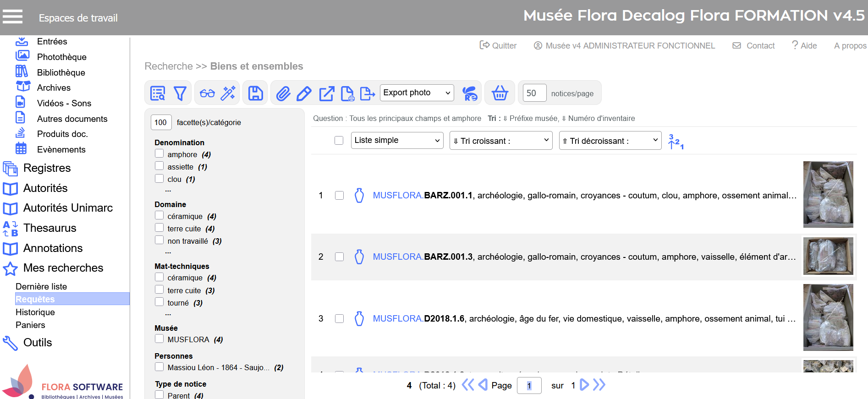This screenshot has width=868, height=399.
Task: Select checkbox for MUSFLORA.BARZ.001.3 record
Action: tap(339, 257)
